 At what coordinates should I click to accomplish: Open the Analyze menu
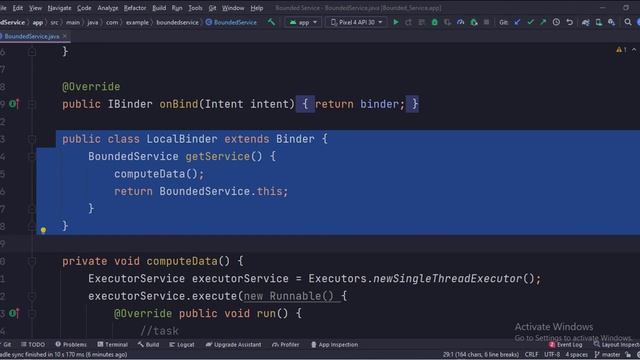pyautogui.click(x=108, y=8)
